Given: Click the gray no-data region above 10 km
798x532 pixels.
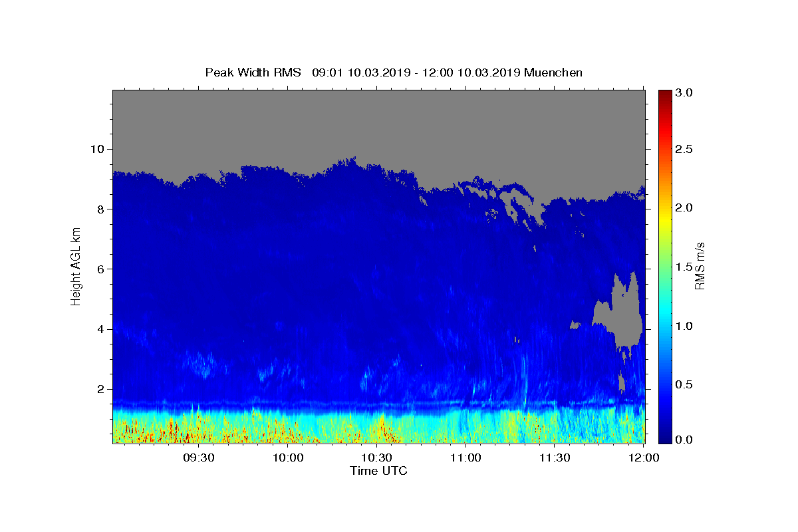Looking at the screenshot, I should (x=379, y=123).
